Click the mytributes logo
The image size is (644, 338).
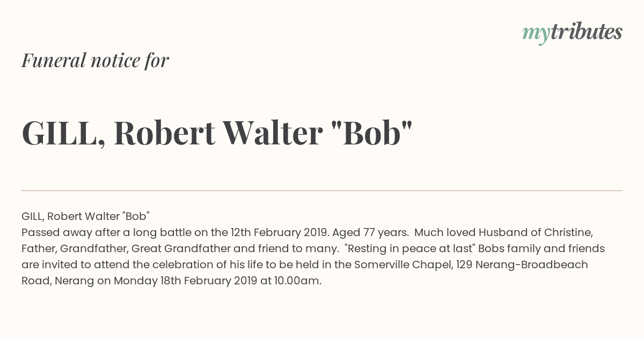572,33
